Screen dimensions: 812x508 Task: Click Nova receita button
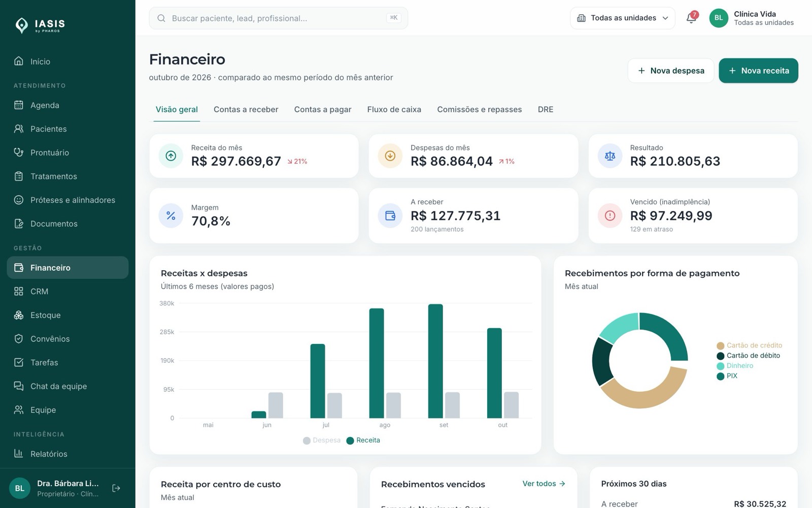point(758,71)
